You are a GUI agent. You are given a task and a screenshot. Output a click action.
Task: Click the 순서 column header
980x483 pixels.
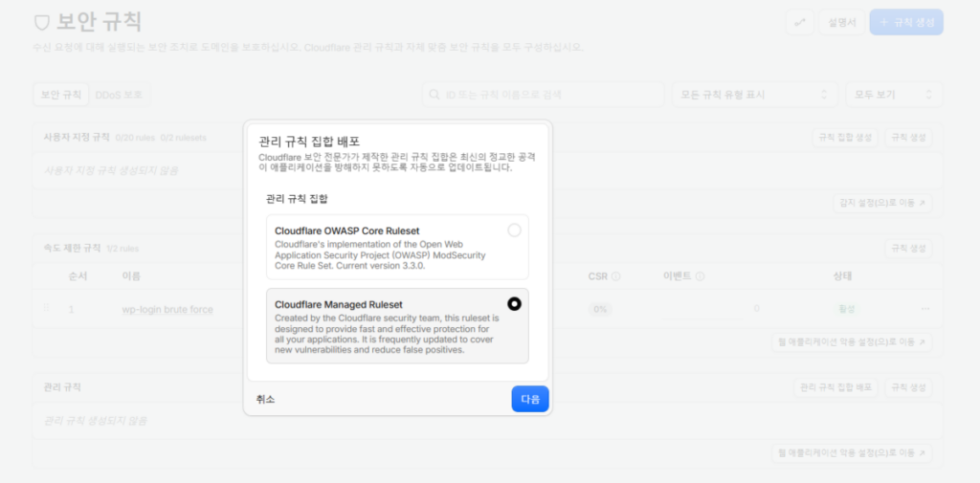click(x=78, y=276)
